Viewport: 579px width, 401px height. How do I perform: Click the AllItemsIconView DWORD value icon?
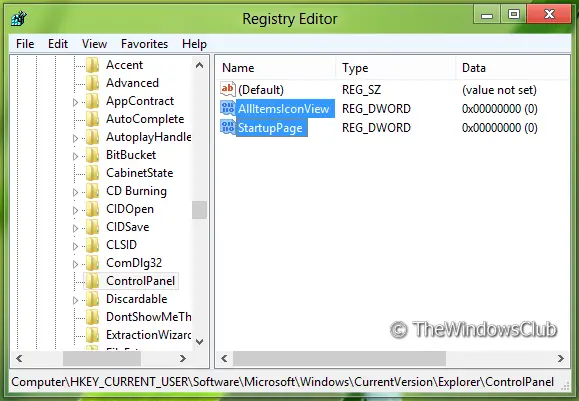227,108
